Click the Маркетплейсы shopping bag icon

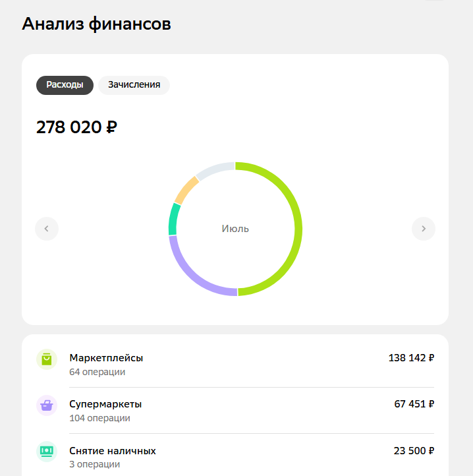pyautogui.click(x=47, y=359)
